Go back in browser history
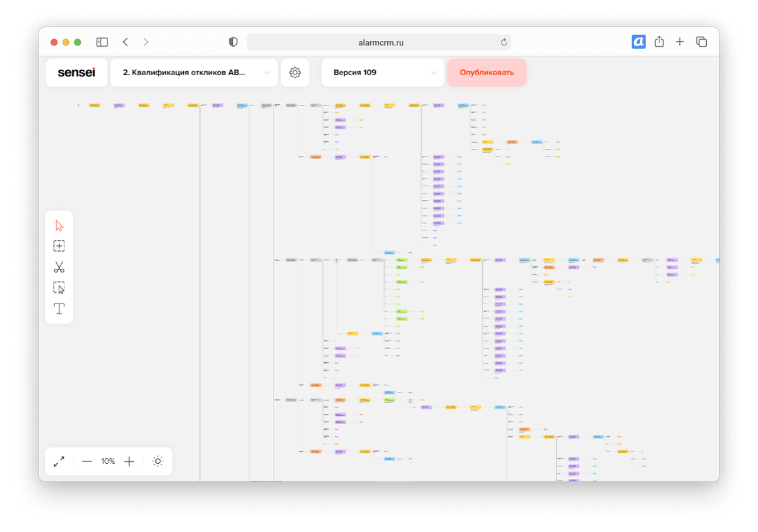Viewport: 758px width, 532px height. point(125,42)
